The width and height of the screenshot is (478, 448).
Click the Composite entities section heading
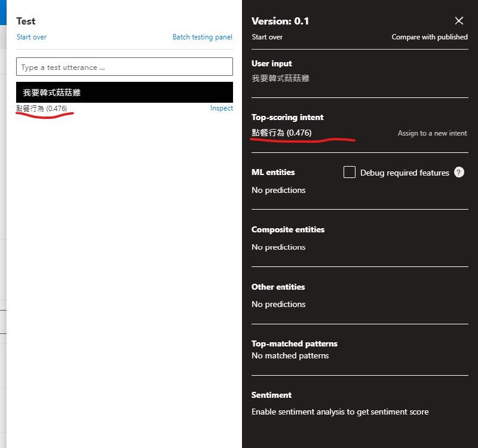click(x=288, y=229)
